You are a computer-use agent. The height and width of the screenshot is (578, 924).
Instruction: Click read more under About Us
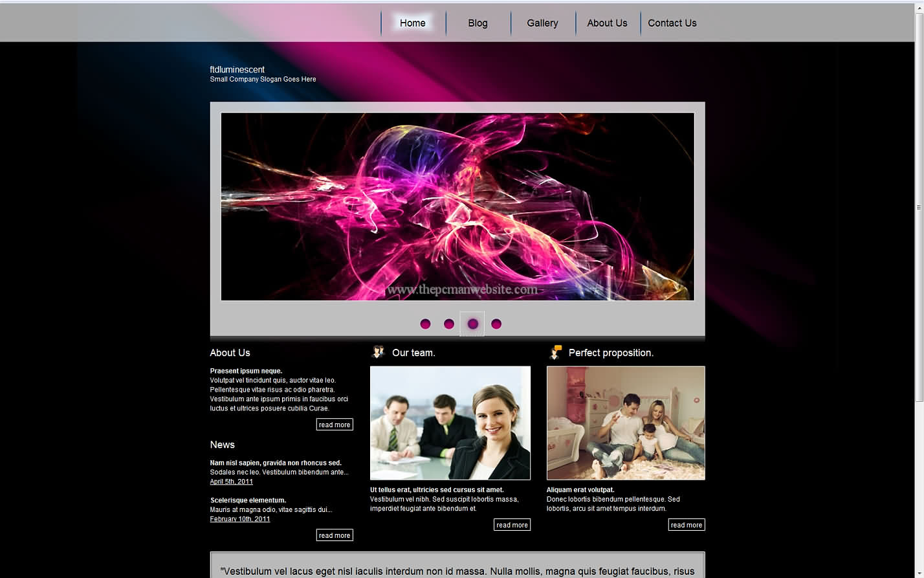[x=335, y=425]
